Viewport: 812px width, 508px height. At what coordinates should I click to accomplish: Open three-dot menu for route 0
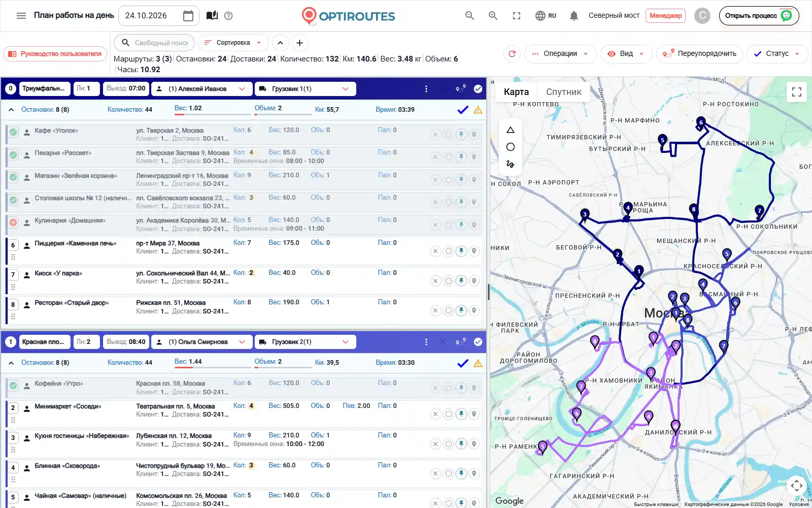tap(426, 89)
